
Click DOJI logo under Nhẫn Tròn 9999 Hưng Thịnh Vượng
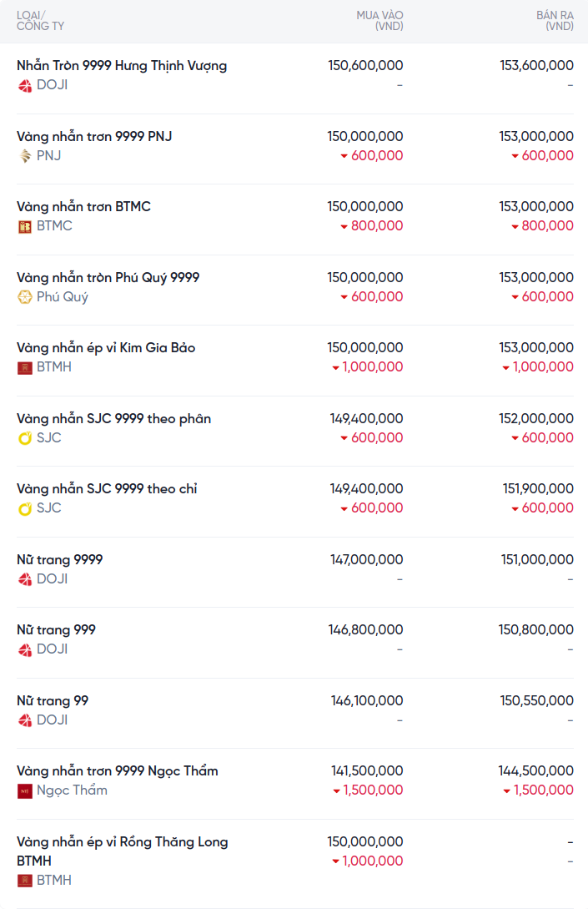pos(25,85)
